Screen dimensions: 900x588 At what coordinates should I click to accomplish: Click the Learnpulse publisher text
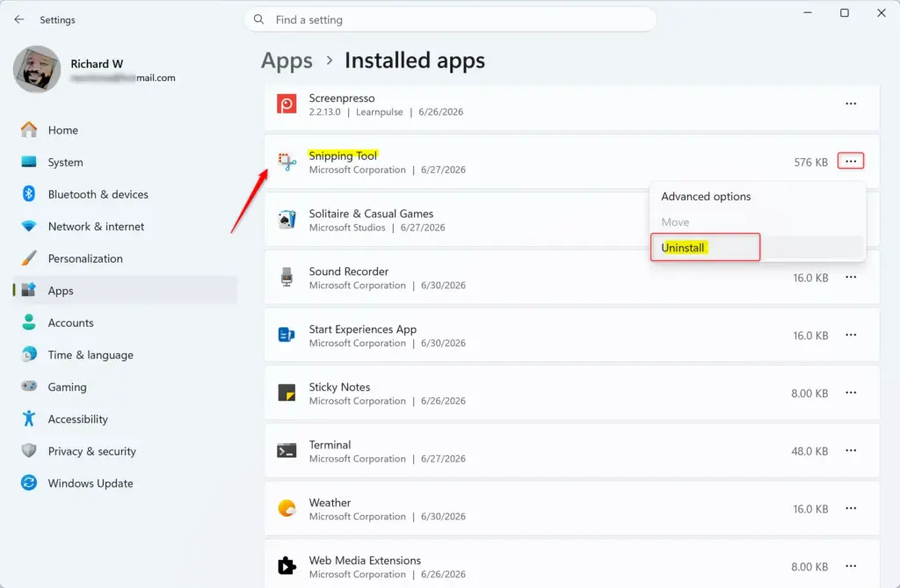coord(379,112)
